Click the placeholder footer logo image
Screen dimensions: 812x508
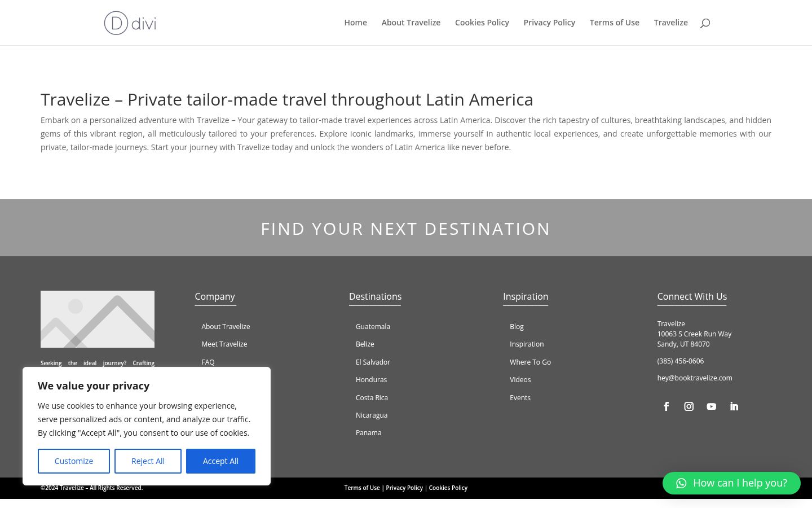tap(98, 319)
